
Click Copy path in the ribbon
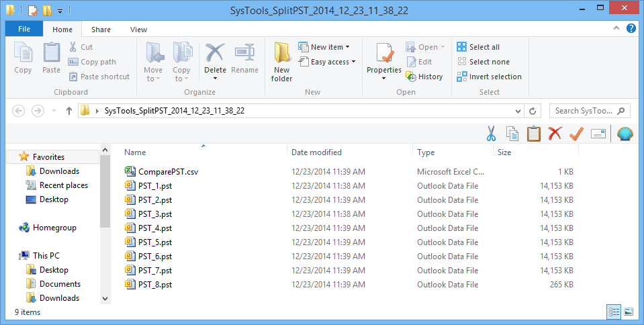click(x=92, y=62)
